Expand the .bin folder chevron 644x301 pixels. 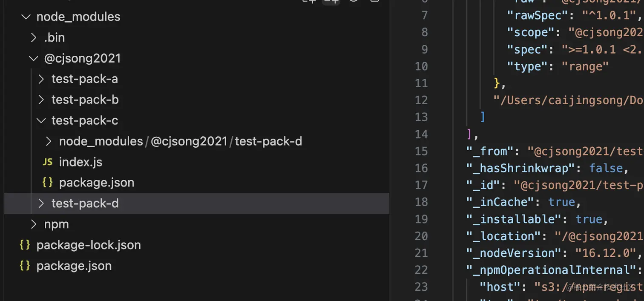(x=34, y=37)
